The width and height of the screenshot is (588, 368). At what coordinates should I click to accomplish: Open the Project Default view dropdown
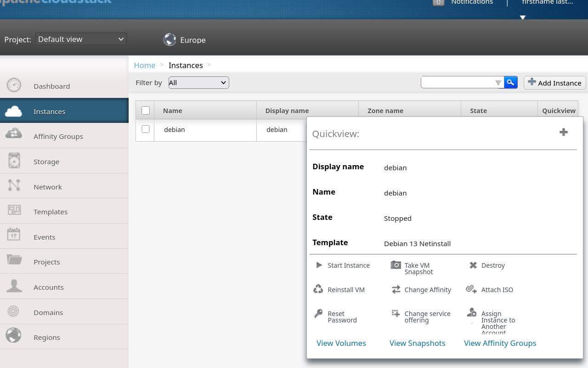(81, 39)
